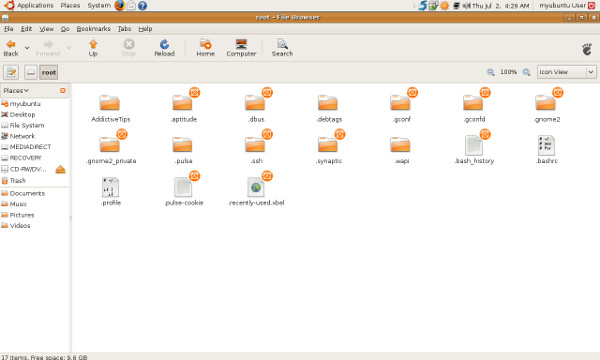Open the File menu
This screenshot has height=360, width=600.
click(9, 29)
